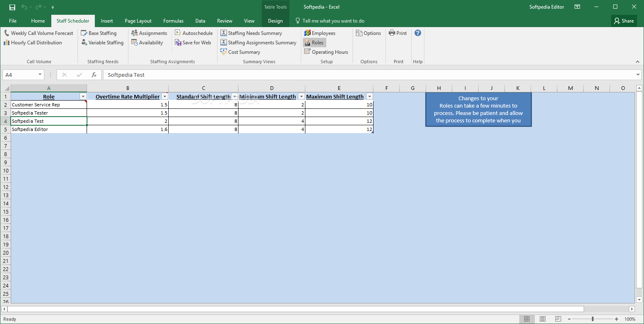This screenshot has height=324, width=644.
Task: Click the Zoom out minus button
Action: (569, 319)
